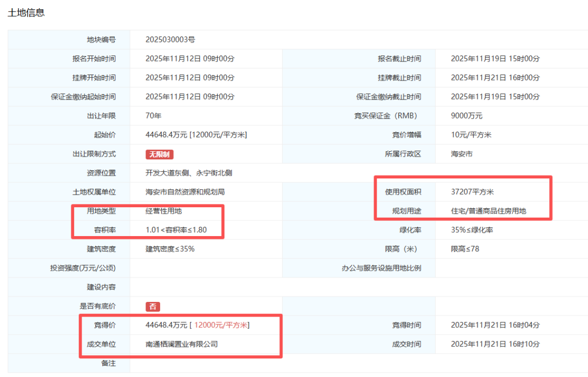
Task: Click the 竞得价 44648.4万元 value
Action: click(165, 325)
